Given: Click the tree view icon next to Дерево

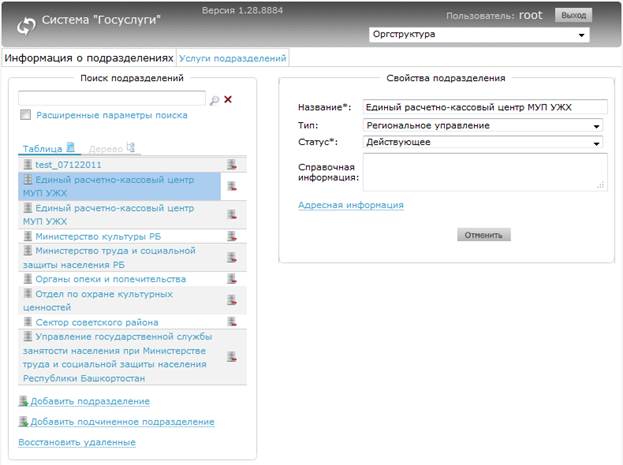Looking at the screenshot, I should click(x=131, y=147).
